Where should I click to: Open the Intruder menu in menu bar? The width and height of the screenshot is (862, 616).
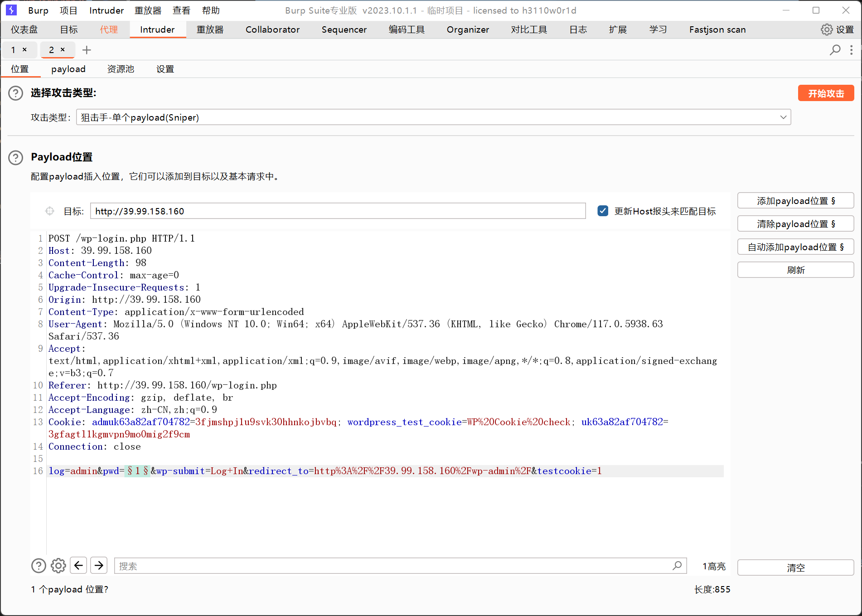point(107,10)
